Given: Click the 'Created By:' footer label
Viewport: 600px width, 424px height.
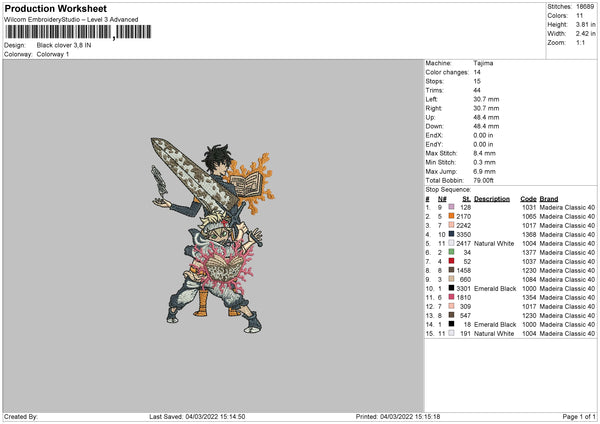Looking at the screenshot, I should click(x=21, y=417).
